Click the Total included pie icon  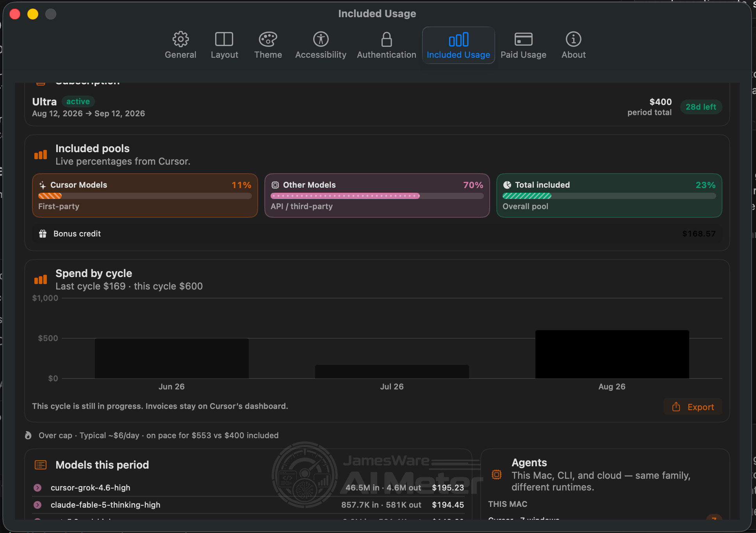coord(507,185)
